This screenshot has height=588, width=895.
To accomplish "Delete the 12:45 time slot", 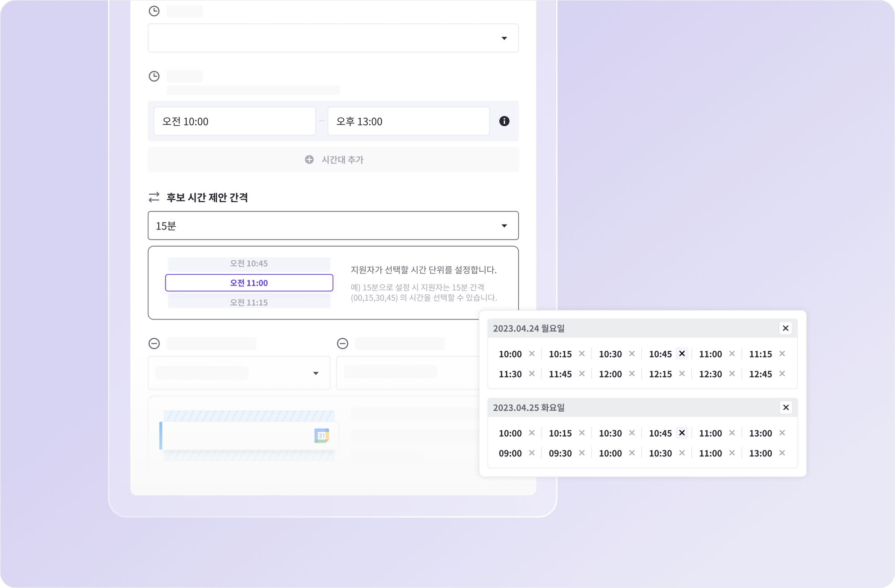I will click(782, 374).
